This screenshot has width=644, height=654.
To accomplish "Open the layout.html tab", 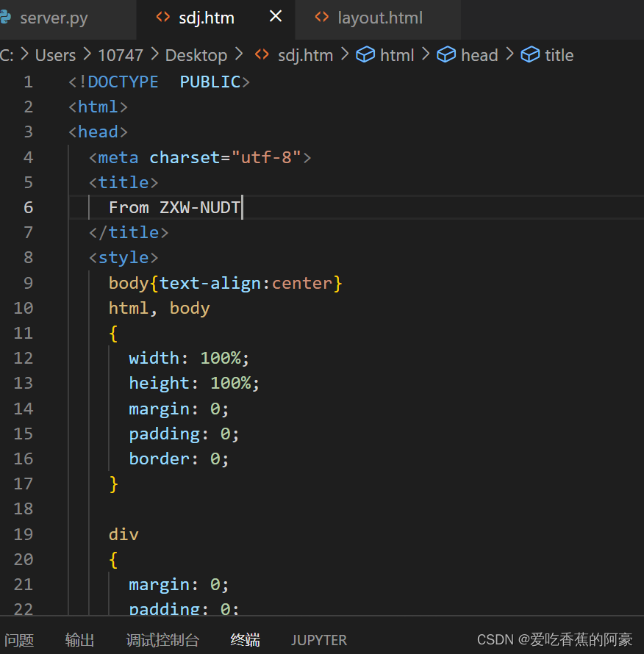I will (x=379, y=18).
